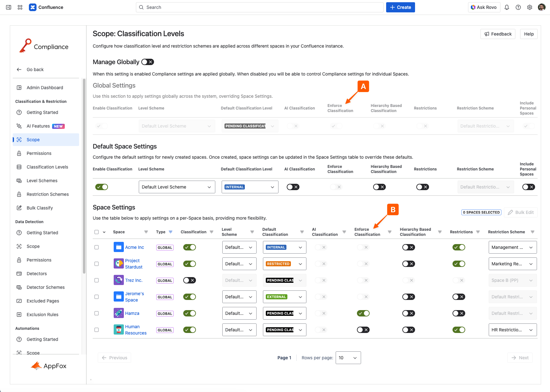Select the Acme Inc row checkbox
550x392 pixels.
(97, 247)
